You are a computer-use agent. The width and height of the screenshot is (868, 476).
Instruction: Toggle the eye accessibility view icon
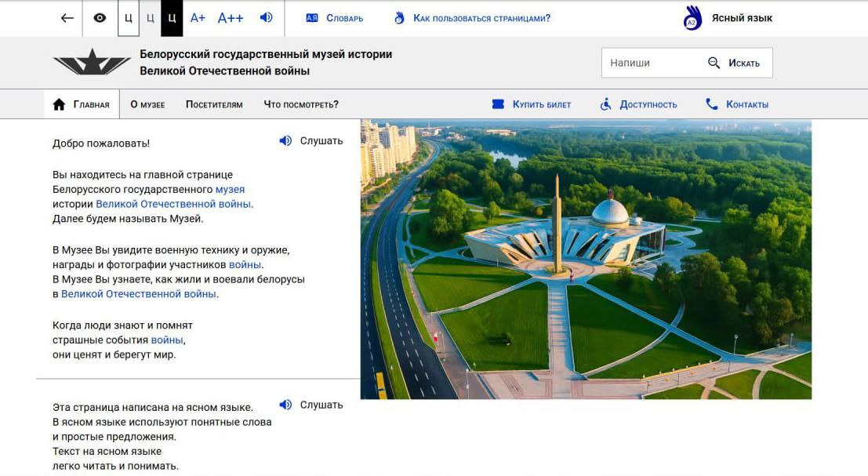click(100, 18)
